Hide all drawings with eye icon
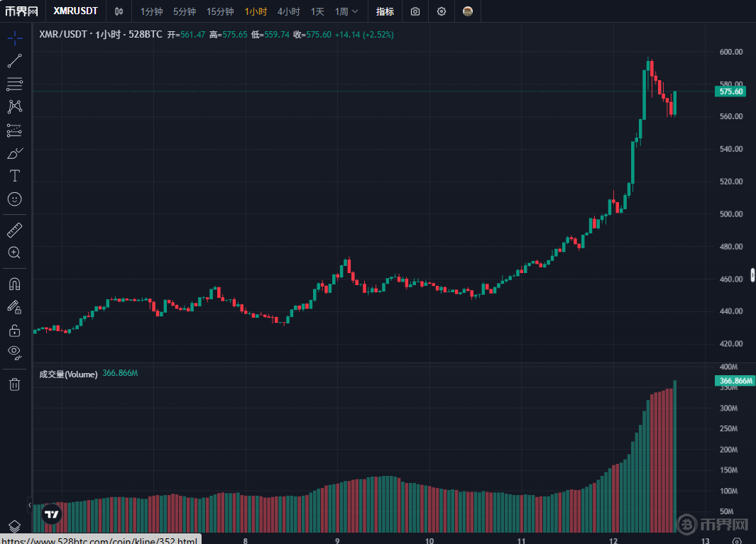 pyautogui.click(x=14, y=352)
